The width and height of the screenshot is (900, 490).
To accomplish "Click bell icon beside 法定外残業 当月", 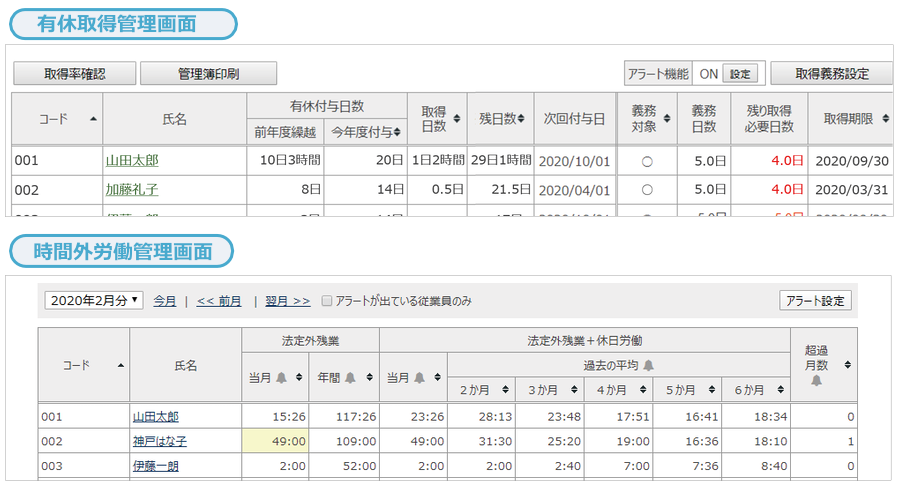I will (x=282, y=377).
